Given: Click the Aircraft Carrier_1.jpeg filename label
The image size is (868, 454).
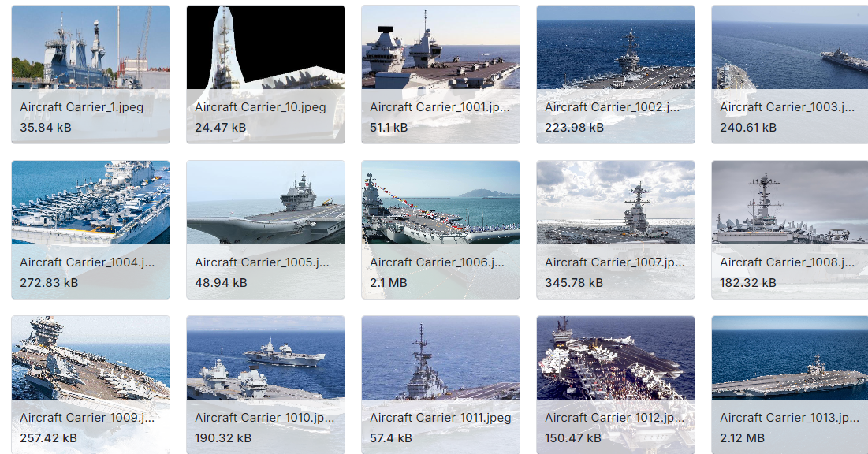Looking at the screenshot, I should point(81,107).
